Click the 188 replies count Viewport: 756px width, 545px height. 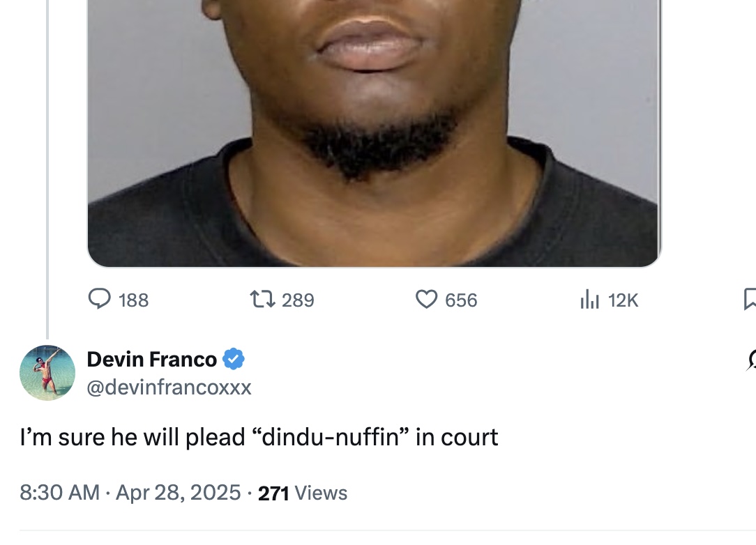[133, 300]
